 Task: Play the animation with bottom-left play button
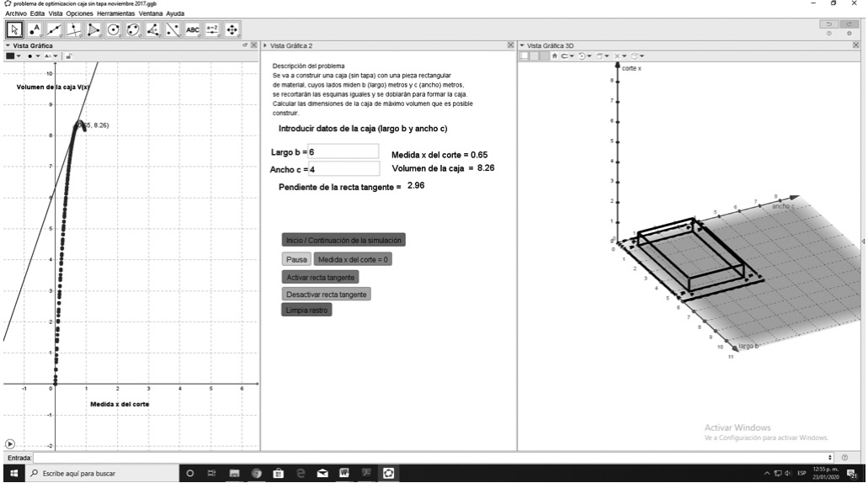pyautogui.click(x=10, y=443)
